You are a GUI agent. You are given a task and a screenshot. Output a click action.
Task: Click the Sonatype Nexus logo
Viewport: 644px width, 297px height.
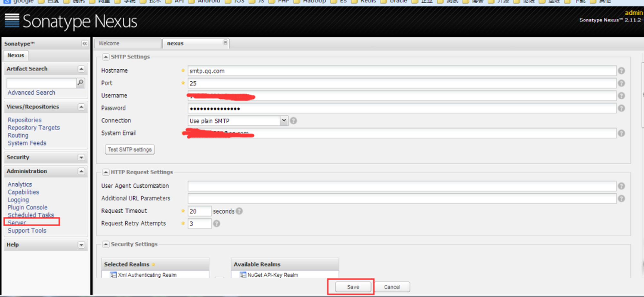click(71, 21)
